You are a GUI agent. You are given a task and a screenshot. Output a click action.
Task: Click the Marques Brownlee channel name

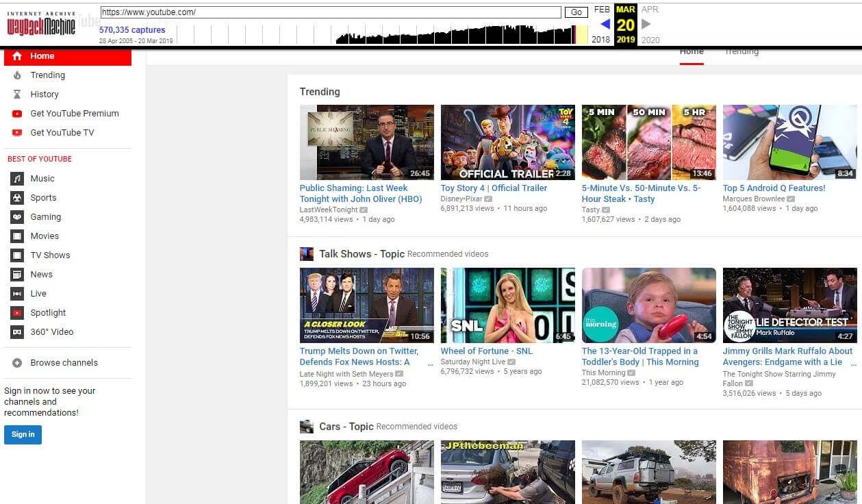(754, 199)
